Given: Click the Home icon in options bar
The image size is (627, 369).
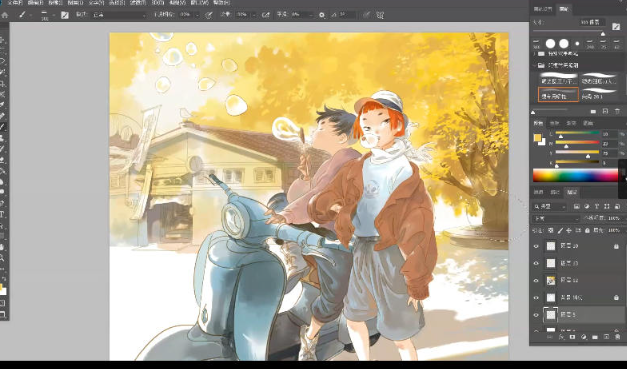Looking at the screenshot, I should (x=5, y=15).
